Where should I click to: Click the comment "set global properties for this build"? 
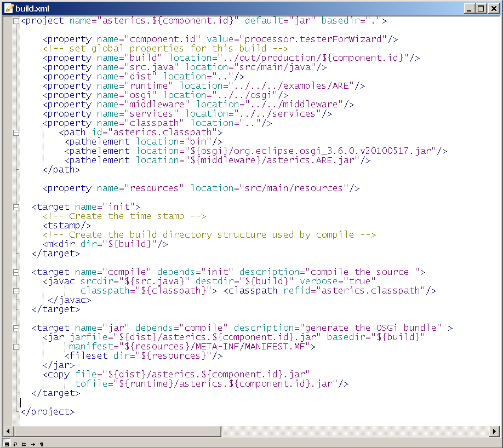pyautogui.click(x=168, y=48)
